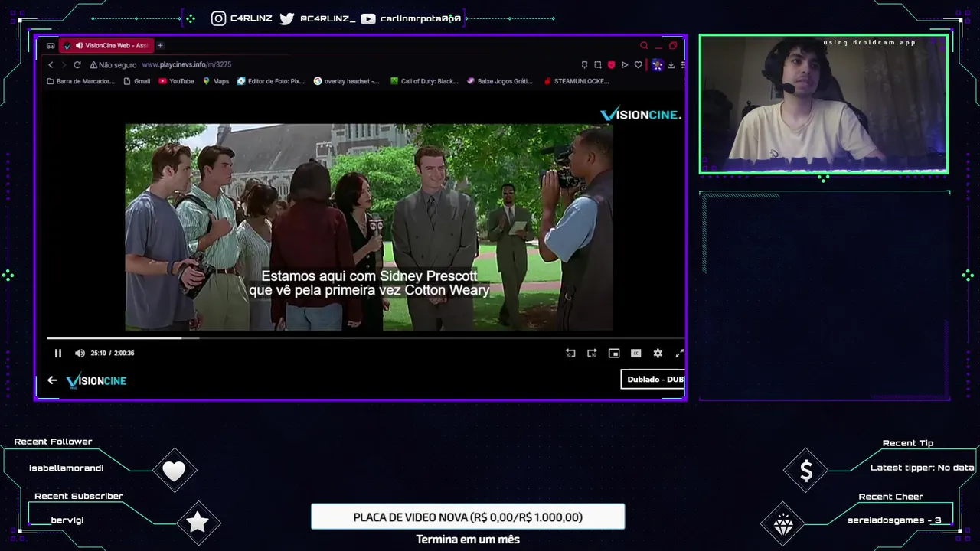980x551 pixels.
Task: Skip forward 10 seconds in video
Action: 592,353
